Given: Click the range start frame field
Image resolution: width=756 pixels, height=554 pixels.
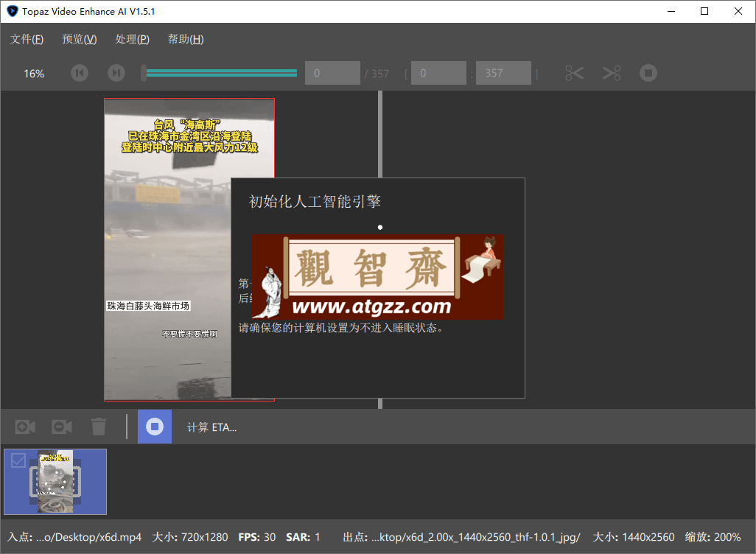Looking at the screenshot, I should coord(438,73).
